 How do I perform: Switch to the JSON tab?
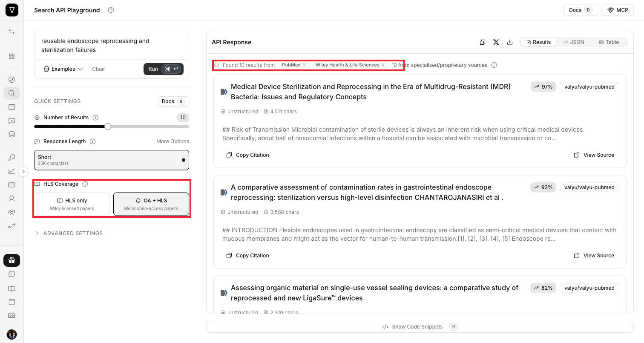(x=574, y=42)
